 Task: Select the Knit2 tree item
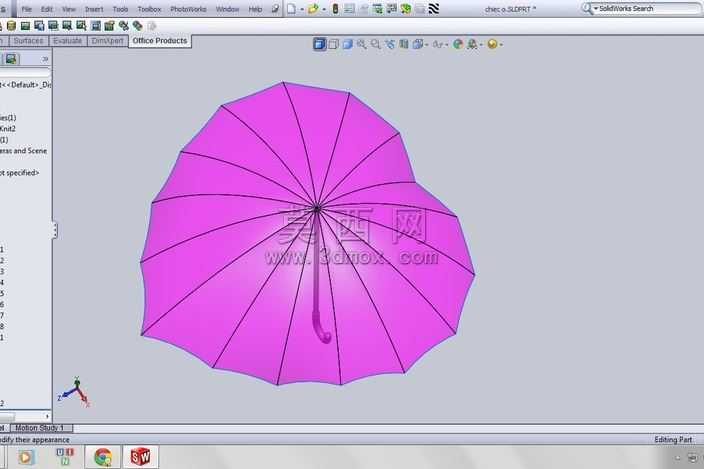click(8, 129)
